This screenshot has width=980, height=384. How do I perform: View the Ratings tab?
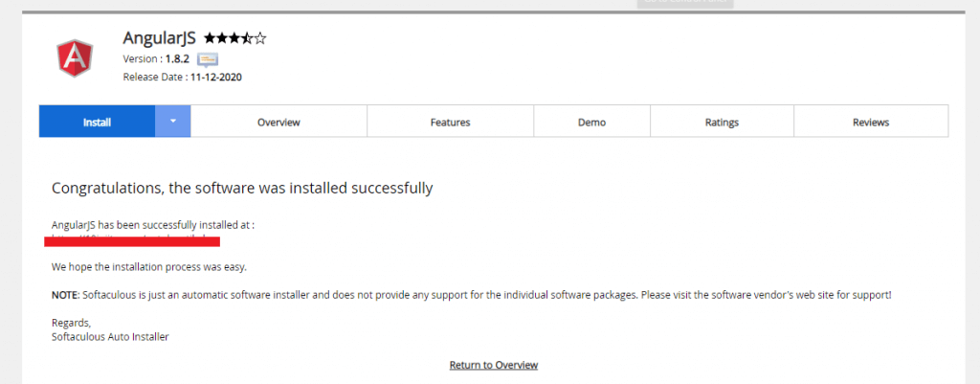pos(722,122)
